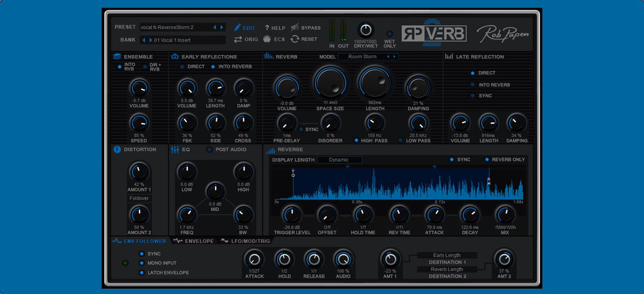
Task: Click the Early Reflections section icon
Action: [174, 56]
